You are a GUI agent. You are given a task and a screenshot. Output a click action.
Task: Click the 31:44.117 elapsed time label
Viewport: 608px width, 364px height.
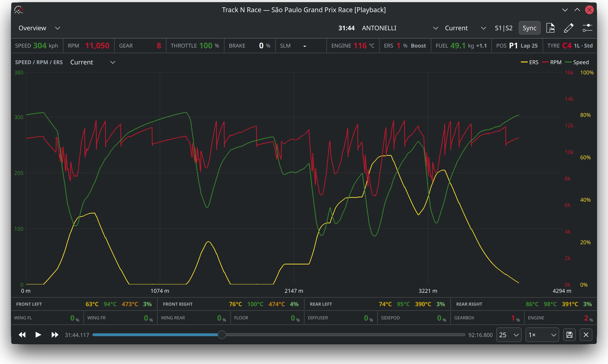77,335
